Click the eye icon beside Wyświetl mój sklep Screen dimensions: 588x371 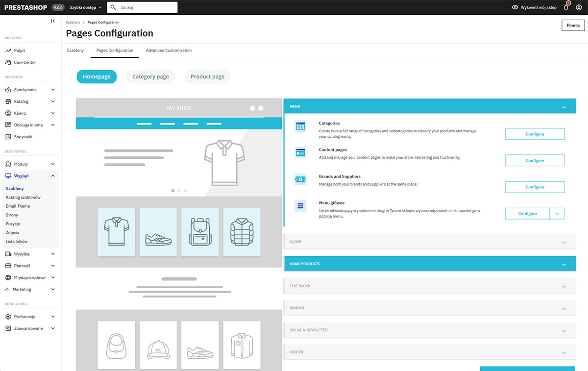tap(514, 7)
